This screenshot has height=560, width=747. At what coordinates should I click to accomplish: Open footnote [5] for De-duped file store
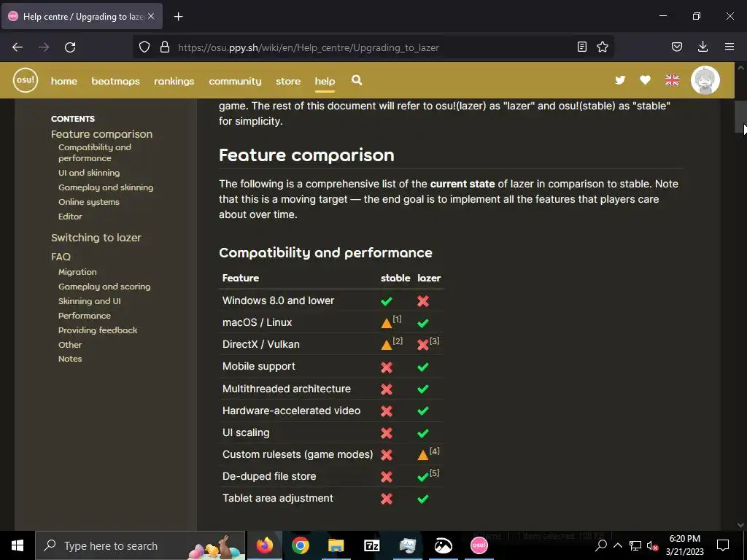coord(435,472)
